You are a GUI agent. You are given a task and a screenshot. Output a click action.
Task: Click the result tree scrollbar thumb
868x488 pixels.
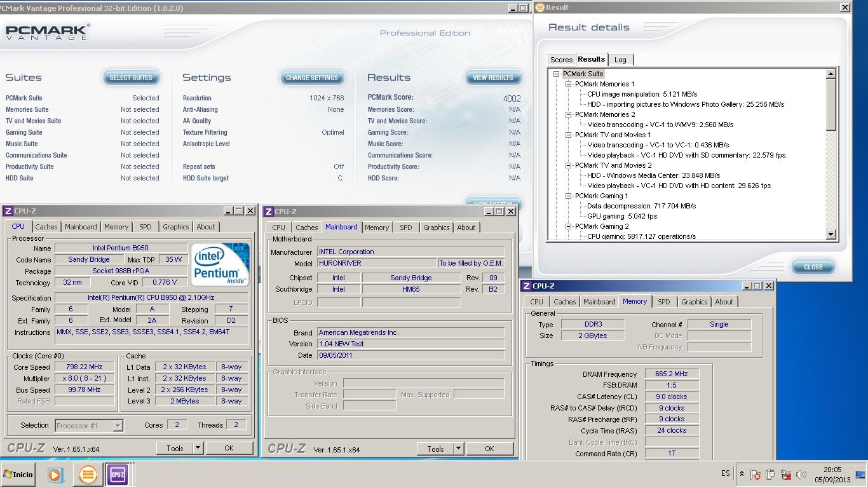831,105
